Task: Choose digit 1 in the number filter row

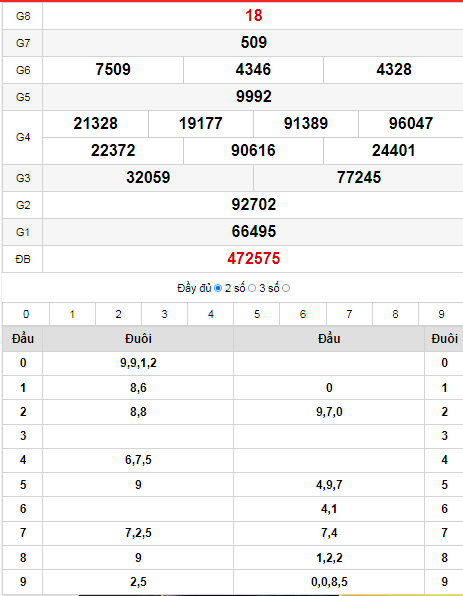Action: [x=72, y=314]
